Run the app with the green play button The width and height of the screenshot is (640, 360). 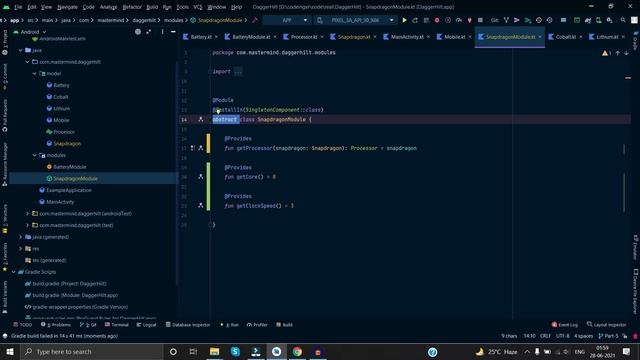point(404,20)
